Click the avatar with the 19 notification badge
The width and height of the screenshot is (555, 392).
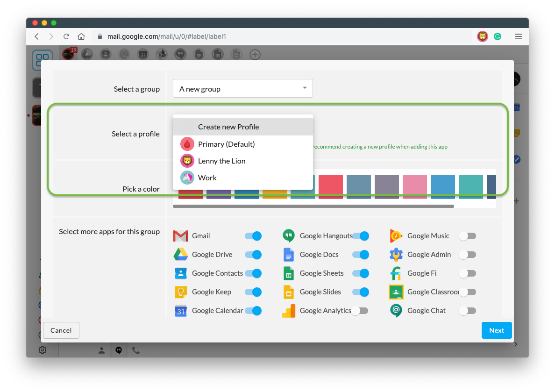69,54
